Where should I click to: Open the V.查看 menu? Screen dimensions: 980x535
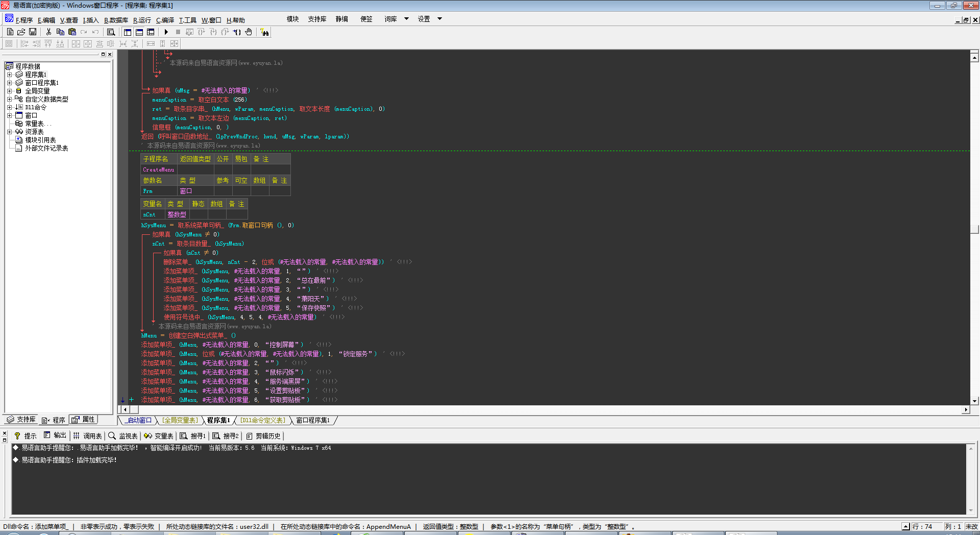click(69, 20)
